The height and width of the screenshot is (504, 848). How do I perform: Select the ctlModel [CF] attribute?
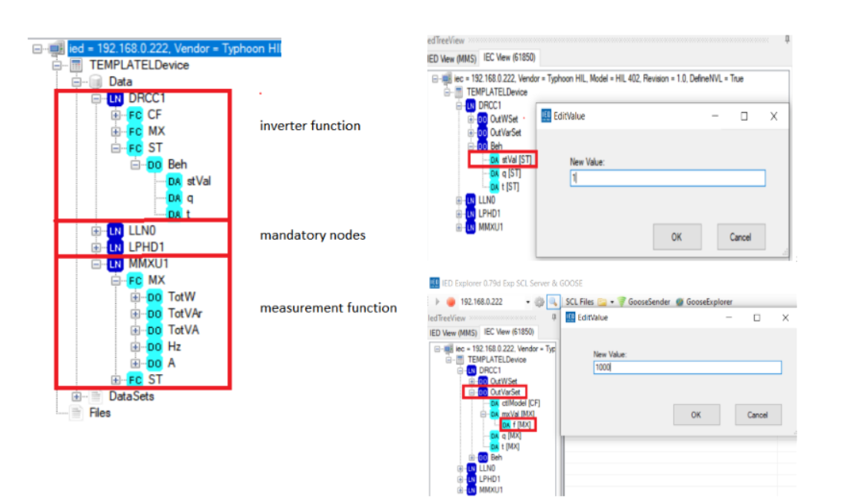click(522, 403)
